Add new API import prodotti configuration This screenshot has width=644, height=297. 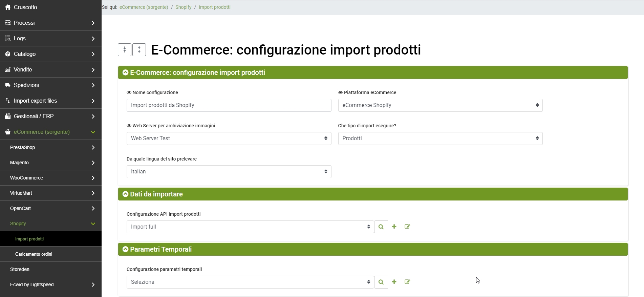[x=394, y=227]
